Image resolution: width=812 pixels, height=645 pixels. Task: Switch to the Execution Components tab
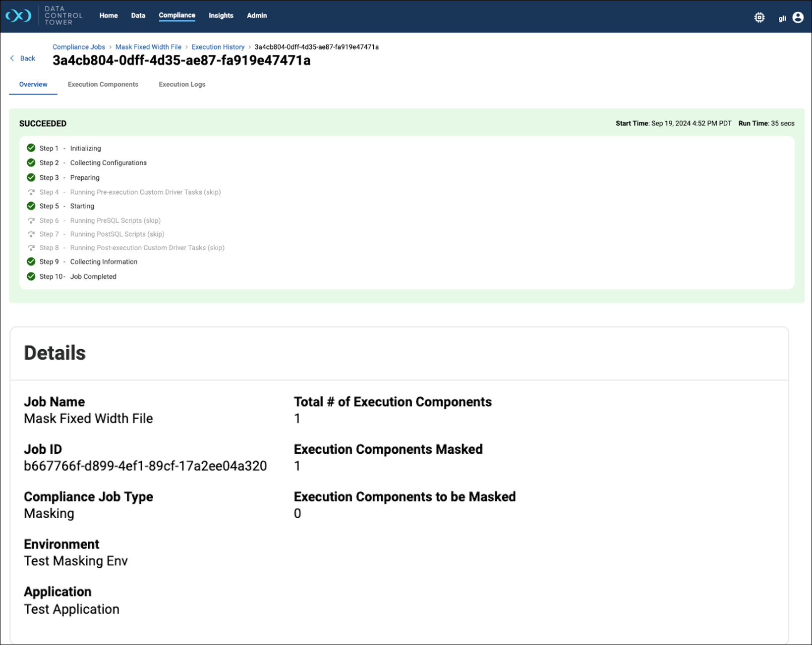coord(103,85)
